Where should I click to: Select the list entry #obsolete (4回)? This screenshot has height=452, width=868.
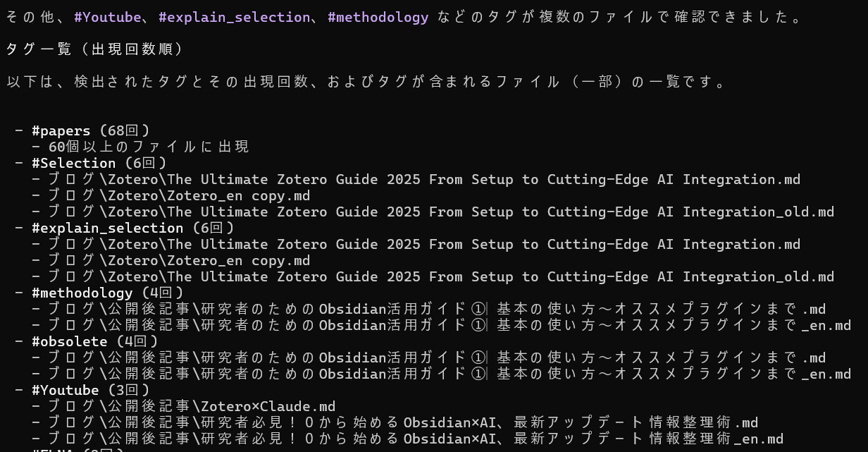point(95,341)
